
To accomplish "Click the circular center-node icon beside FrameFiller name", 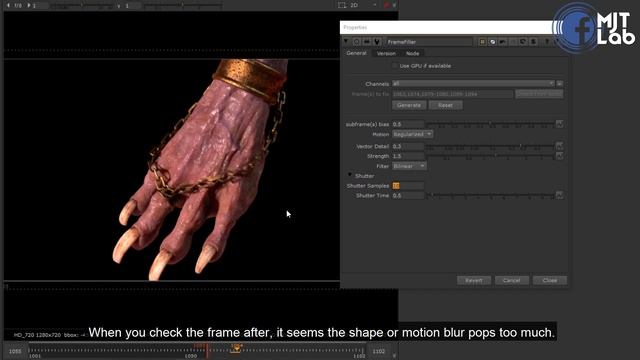I will pyautogui.click(x=356, y=42).
